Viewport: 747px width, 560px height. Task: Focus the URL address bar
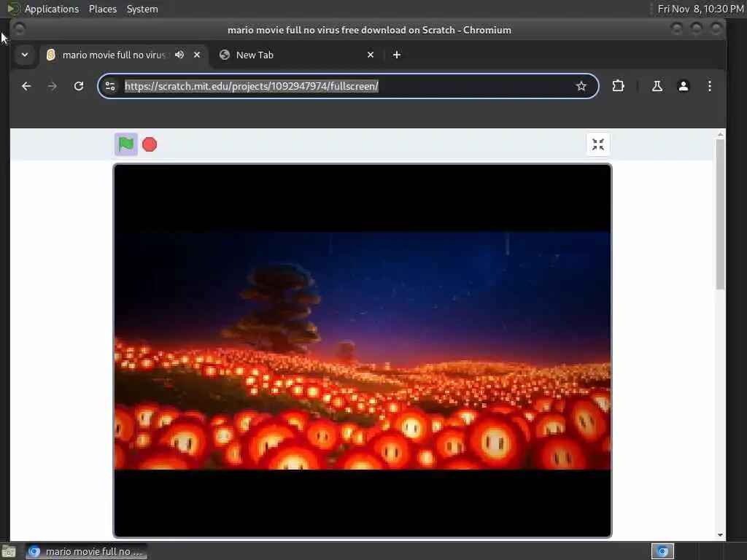[348, 86]
